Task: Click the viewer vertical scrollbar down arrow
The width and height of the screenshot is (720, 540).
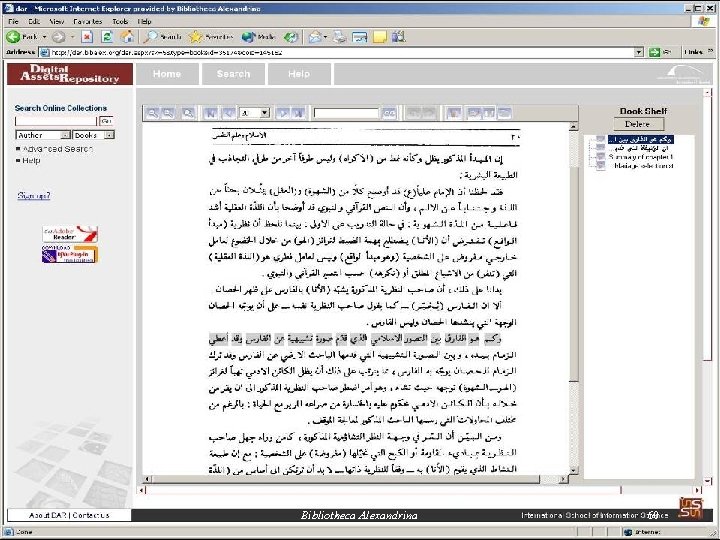Action: tap(573, 470)
